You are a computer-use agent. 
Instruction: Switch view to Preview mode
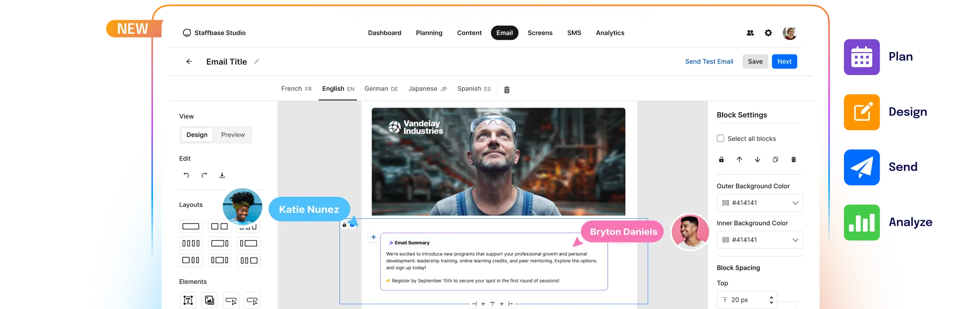pyautogui.click(x=233, y=135)
